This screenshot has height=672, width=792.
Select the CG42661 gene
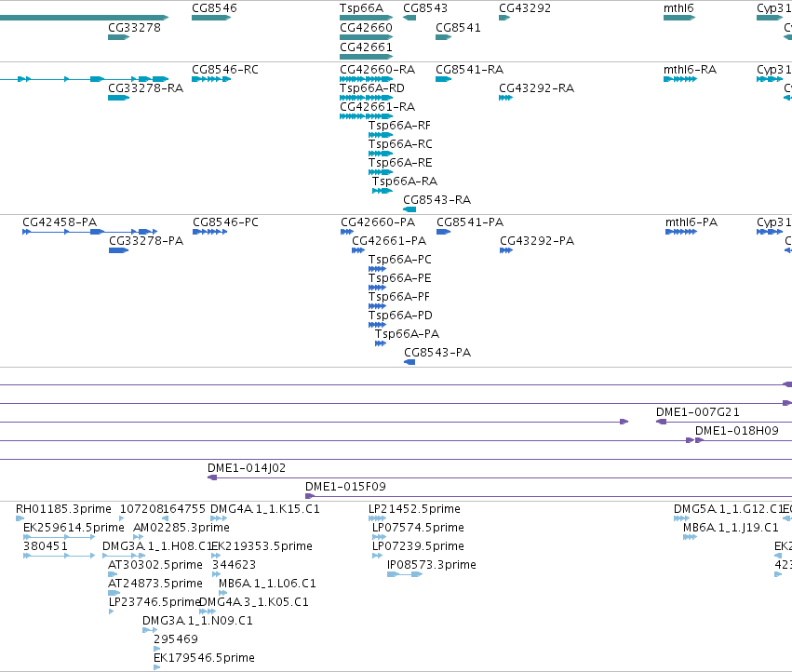coord(366,57)
